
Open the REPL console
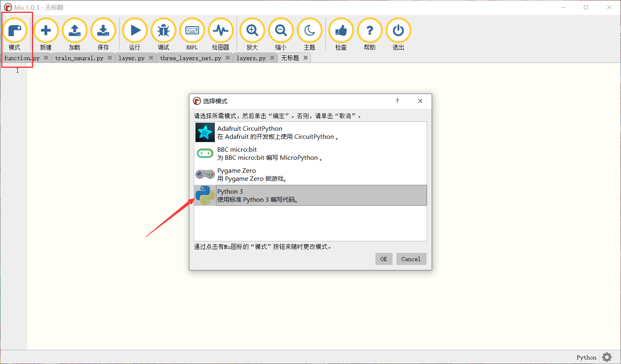pyautogui.click(x=192, y=30)
